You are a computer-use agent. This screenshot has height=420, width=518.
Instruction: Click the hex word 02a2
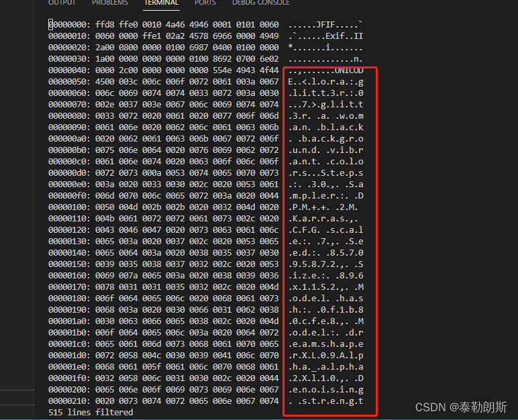175,36
